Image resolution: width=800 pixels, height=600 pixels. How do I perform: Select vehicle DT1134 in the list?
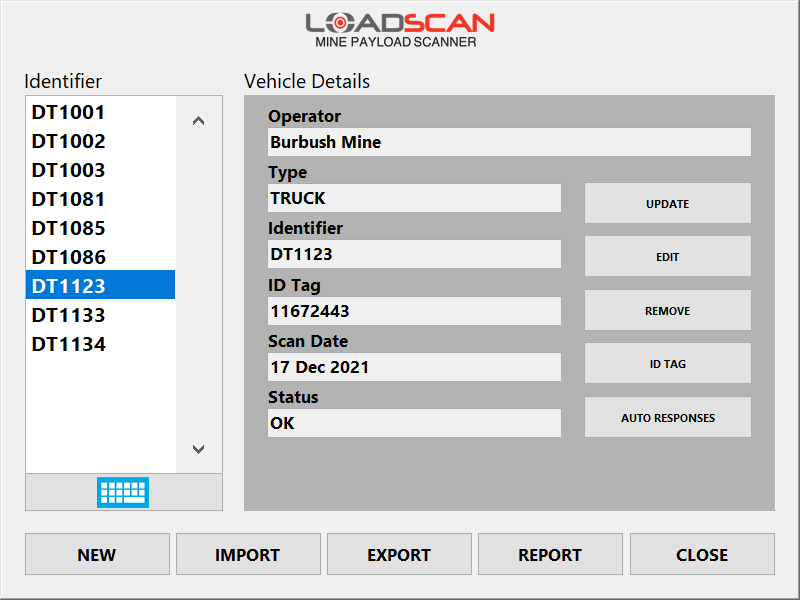tap(101, 344)
